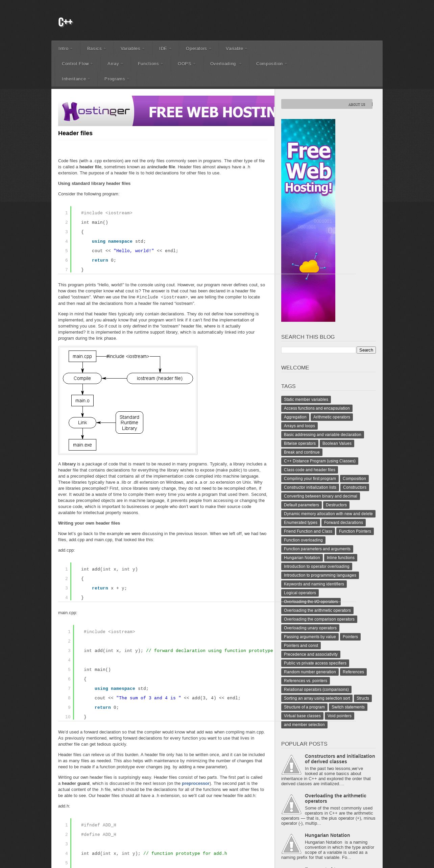This screenshot has width=434, height=868.
Task: Select the Random number generation tag
Action: click(x=310, y=672)
